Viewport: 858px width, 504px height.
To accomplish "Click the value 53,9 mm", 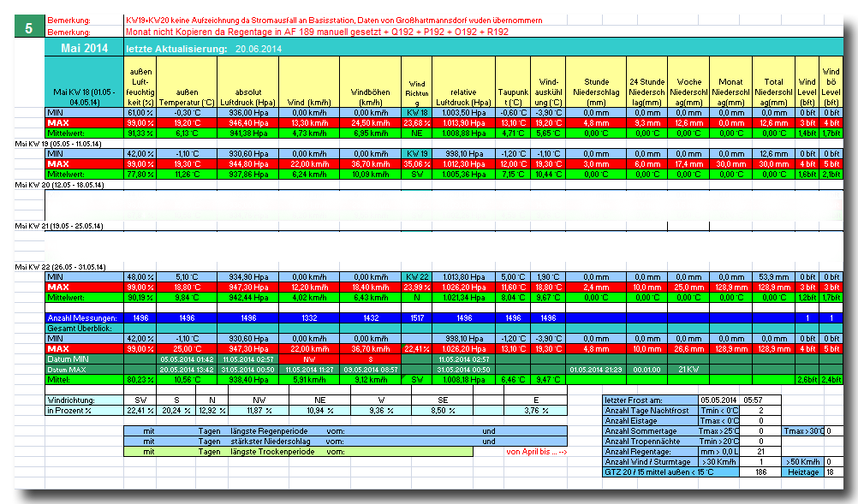I will tap(773, 277).
